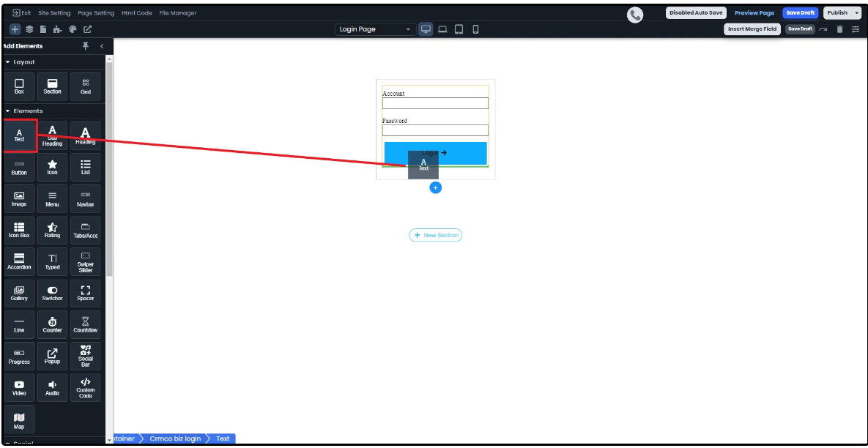Open the File Manager menu
Viewport: 868px width, 448px height.
tap(177, 13)
